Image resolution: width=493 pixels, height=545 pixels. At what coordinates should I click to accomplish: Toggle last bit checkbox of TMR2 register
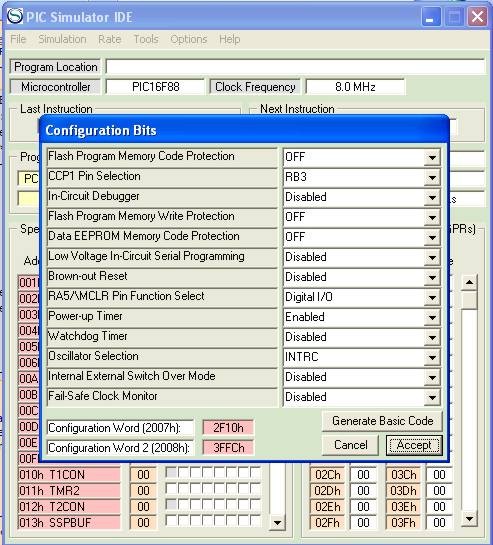256,489
